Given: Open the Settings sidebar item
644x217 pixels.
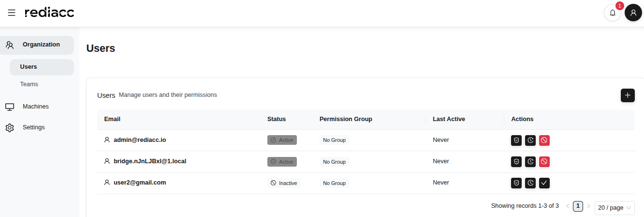Looking at the screenshot, I should (33, 127).
